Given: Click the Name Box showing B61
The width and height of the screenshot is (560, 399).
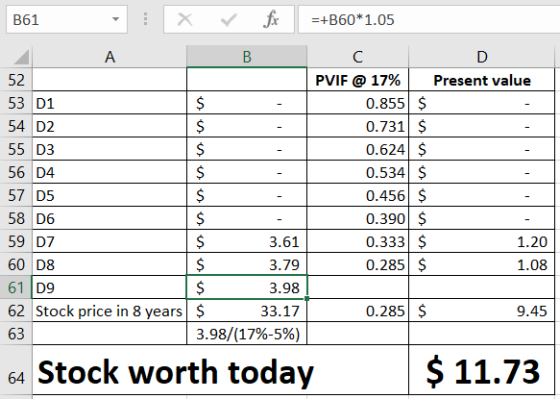Looking at the screenshot, I should point(67,19).
